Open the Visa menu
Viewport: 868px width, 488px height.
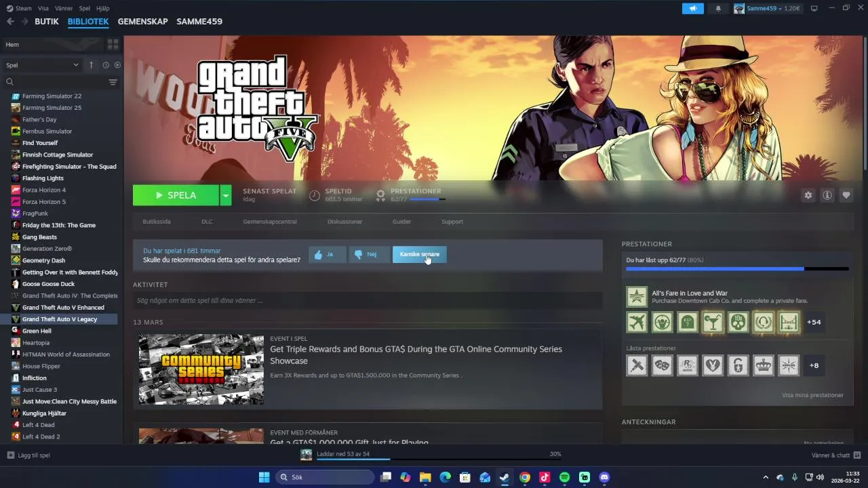point(43,8)
